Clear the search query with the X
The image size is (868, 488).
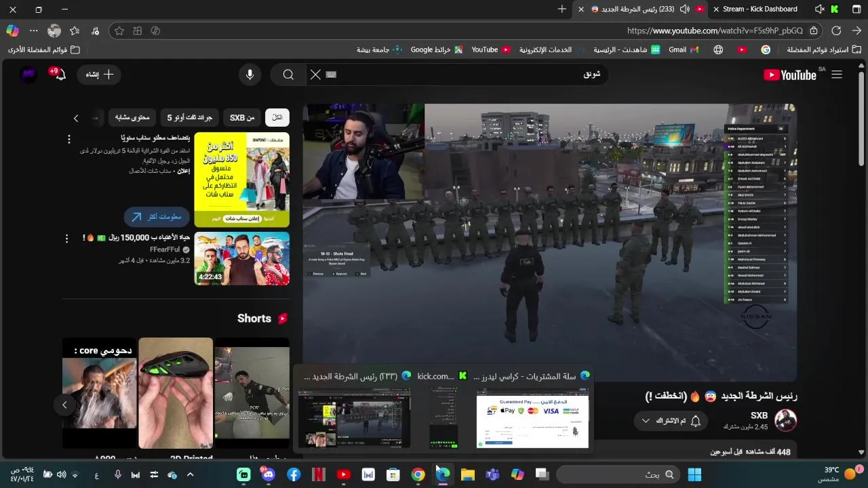coord(315,75)
